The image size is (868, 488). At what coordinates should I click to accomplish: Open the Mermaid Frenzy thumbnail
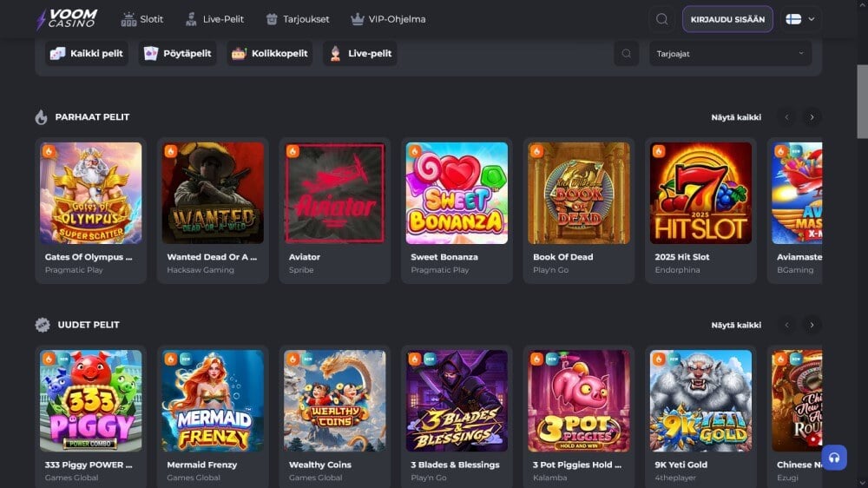(213, 400)
